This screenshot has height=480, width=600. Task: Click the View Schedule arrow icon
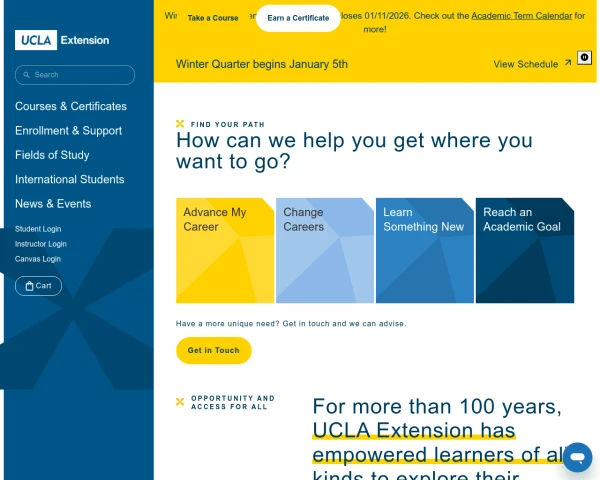click(568, 62)
